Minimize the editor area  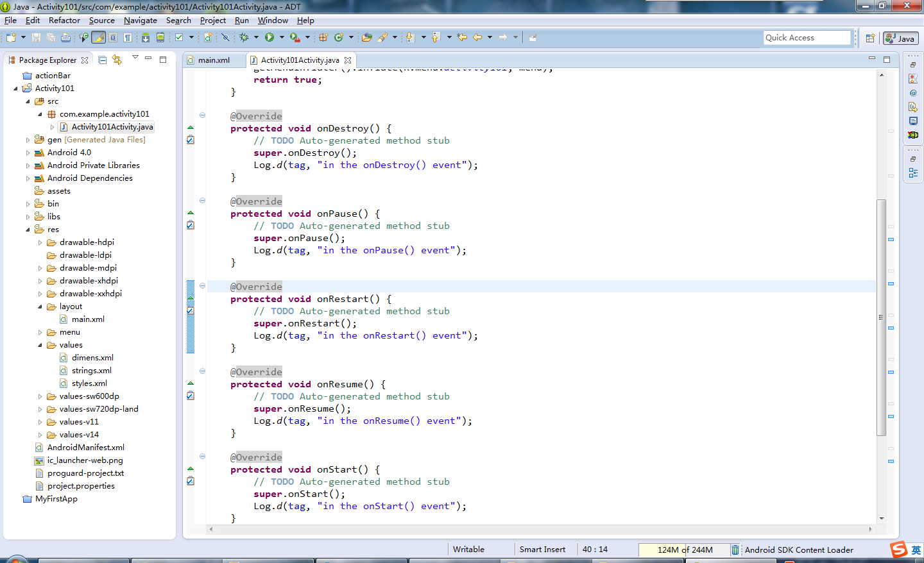coord(871,58)
